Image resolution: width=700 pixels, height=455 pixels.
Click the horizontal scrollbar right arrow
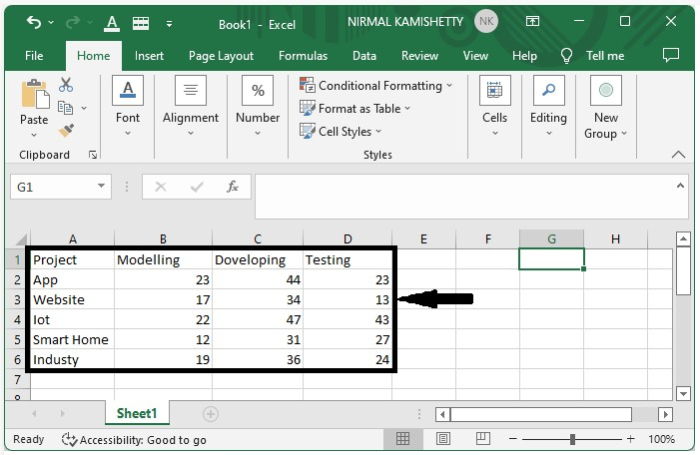665,414
